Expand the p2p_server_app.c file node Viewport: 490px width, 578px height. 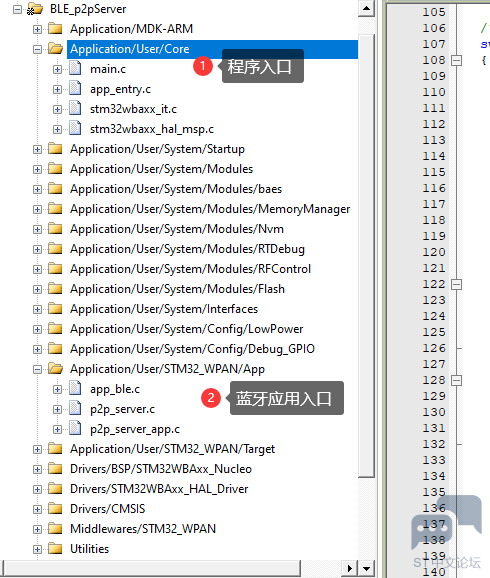[x=57, y=429]
